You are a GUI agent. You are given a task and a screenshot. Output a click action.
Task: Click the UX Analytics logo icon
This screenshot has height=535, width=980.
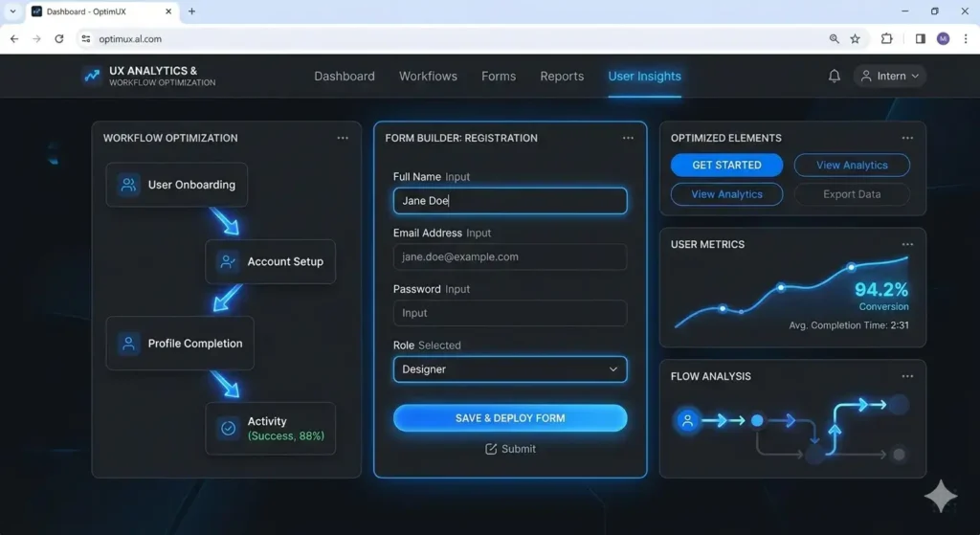coord(93,76)
